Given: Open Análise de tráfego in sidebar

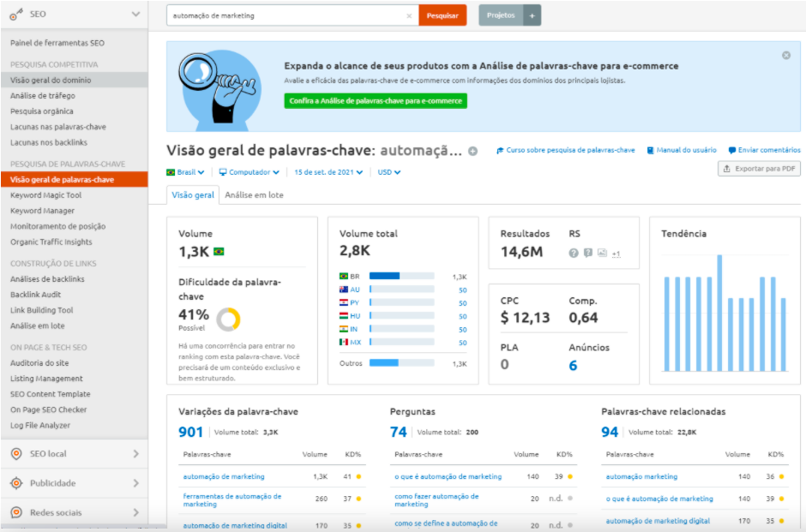Looking at the screenshot, I should coord(43,95).
